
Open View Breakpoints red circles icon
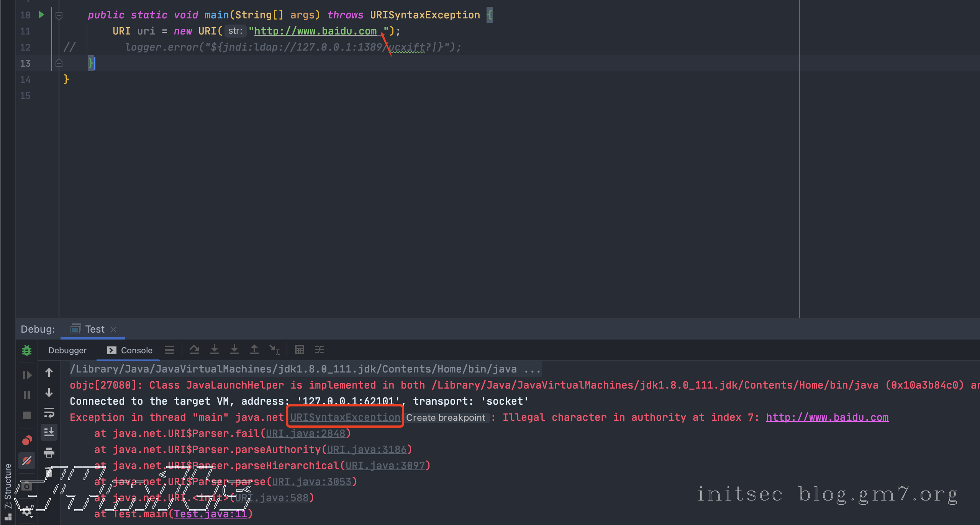pos(27,441)
